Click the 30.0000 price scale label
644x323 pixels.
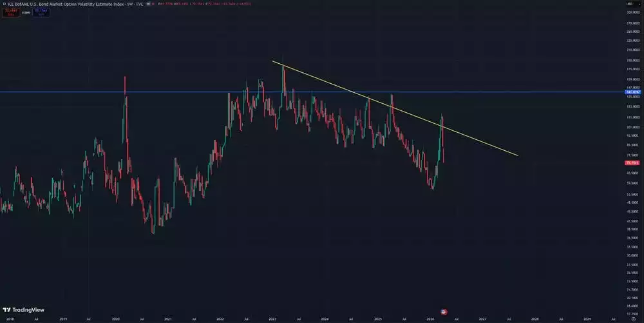pos(633,255)
